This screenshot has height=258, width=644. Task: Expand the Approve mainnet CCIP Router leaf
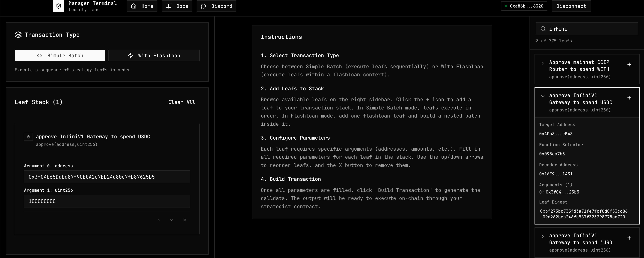[543, 63]
